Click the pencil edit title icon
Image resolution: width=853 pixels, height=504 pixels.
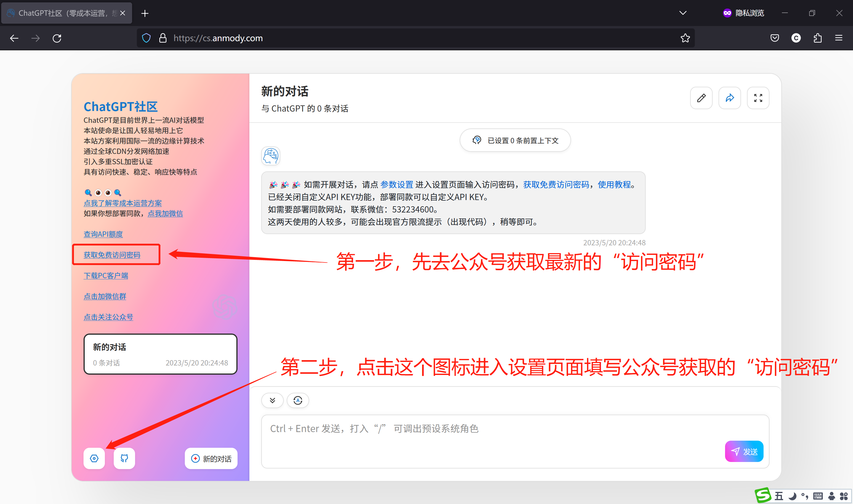[x=701, y=98]
